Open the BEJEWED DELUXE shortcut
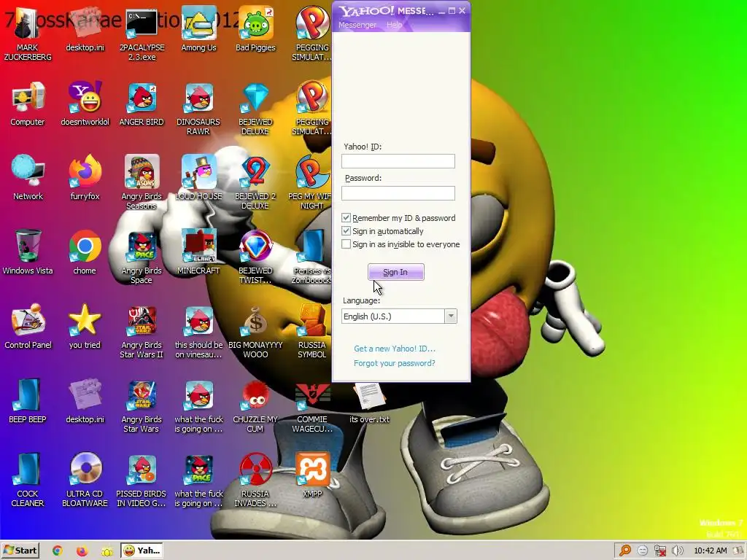Image resolution: width=747 pixels, height=560 pixels. (x=255, y=109)
